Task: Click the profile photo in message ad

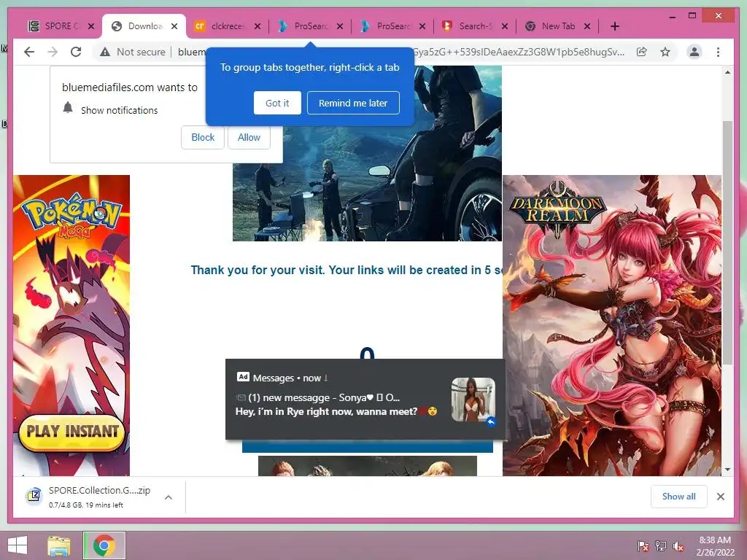Action: [x=473, y=400]
